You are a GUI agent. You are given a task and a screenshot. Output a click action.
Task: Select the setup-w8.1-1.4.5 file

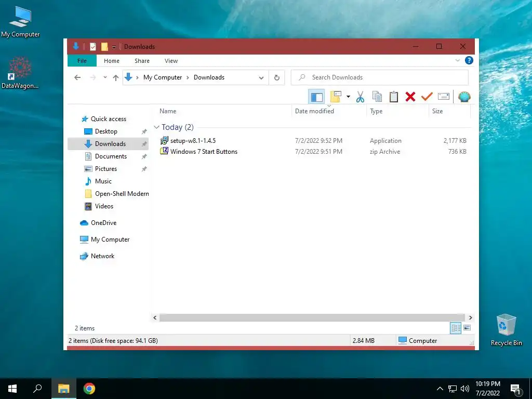pos(193,140)
